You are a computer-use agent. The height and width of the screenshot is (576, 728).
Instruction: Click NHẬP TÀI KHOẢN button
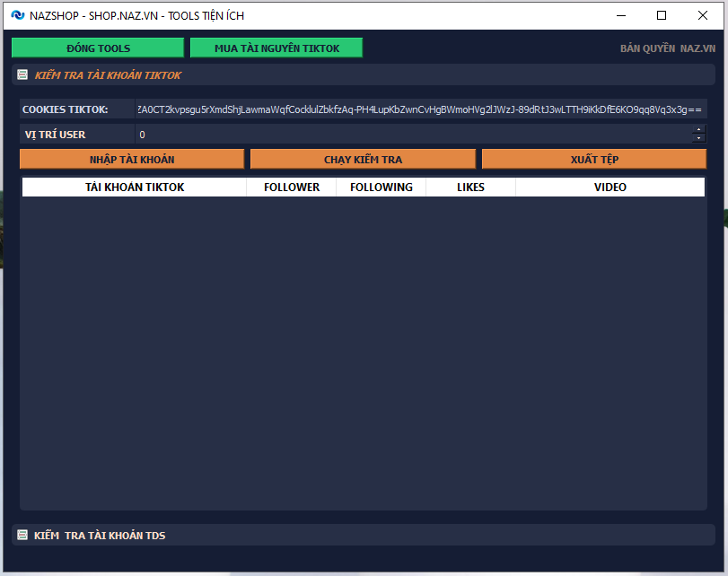pos(132,159)
